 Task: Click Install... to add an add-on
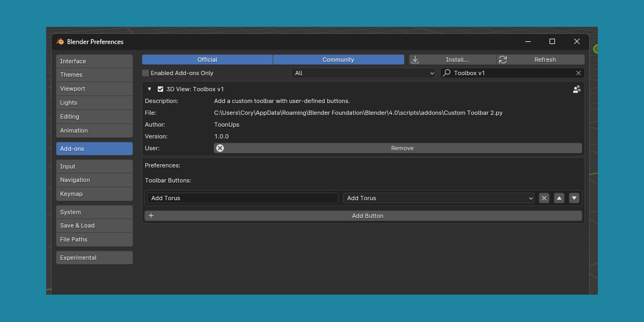tap(452, 60)
